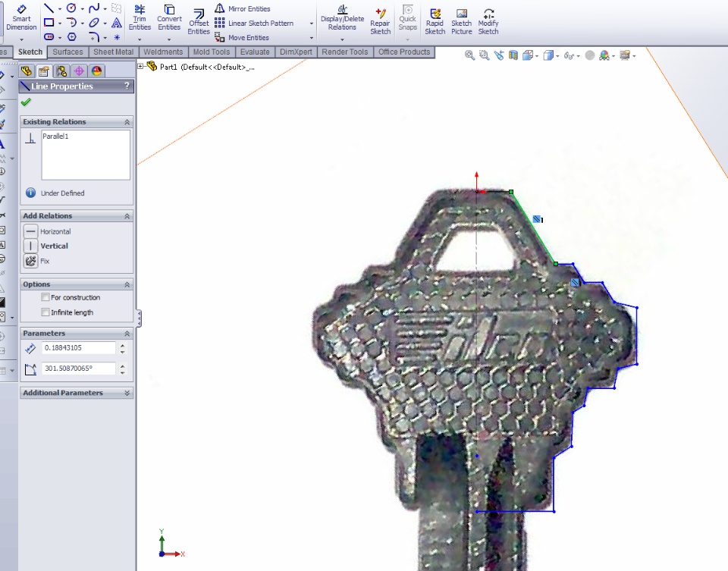This screenshot has width=728, height=571.
Task: Select the Polygon sketch tool
Action: coord(71,36)
